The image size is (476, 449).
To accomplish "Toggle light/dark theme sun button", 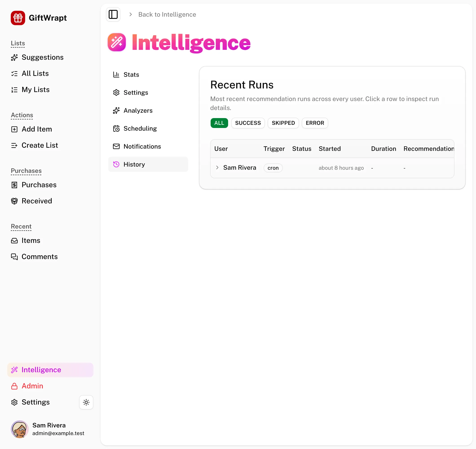I will 86,402.
